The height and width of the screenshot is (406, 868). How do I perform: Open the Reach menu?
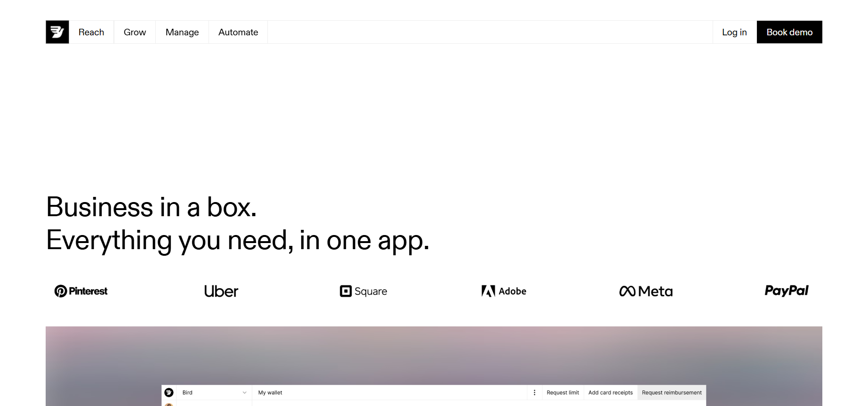pyautogui.click(x=91, y=32)
